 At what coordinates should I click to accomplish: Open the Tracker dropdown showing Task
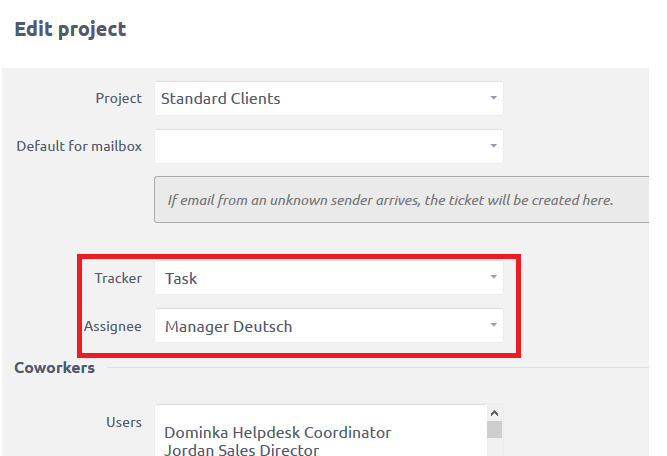point(320,278)
